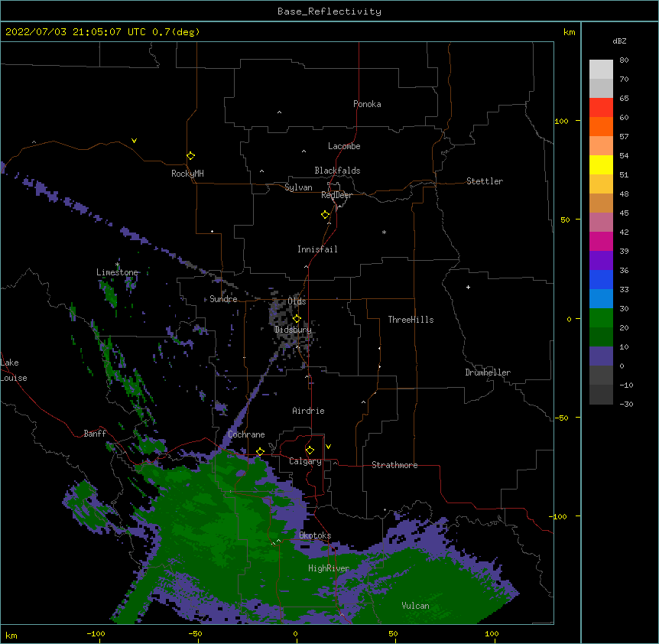Click the yellow station marker near RockyMH
Image resolution: width=659 pixels, height=644 pixels.
click(191, 155)
